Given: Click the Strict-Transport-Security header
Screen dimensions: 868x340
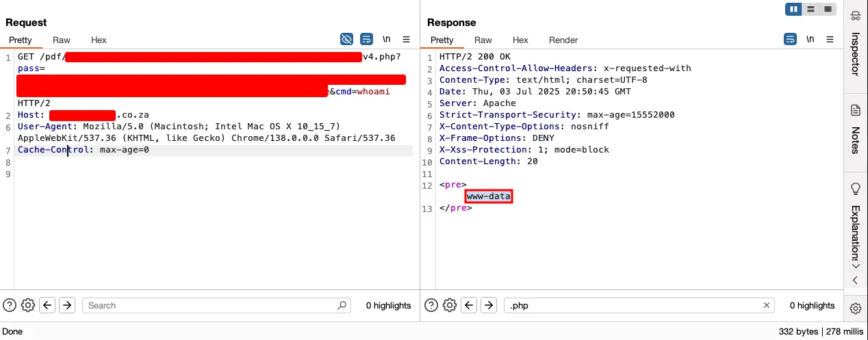Looking at the screenshot, I should [557, 115].
